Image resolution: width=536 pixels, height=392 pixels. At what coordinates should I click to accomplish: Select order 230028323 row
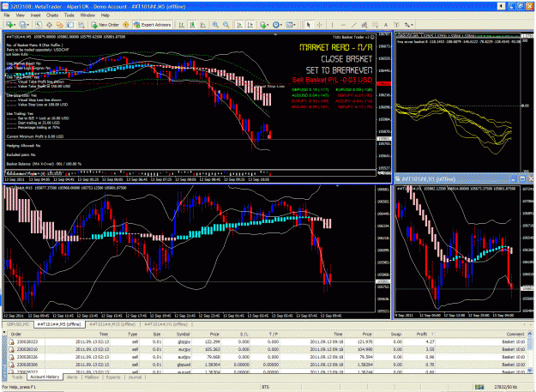[x=267, y=341]
